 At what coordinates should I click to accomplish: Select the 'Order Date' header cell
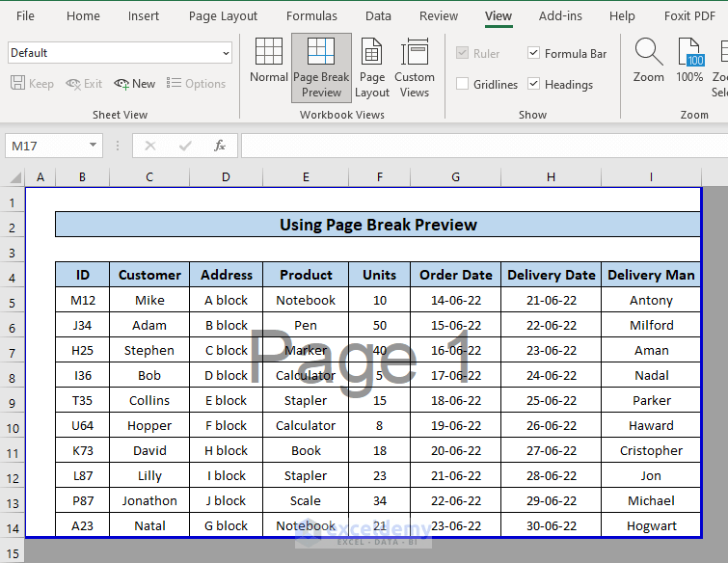coord(455,275)
